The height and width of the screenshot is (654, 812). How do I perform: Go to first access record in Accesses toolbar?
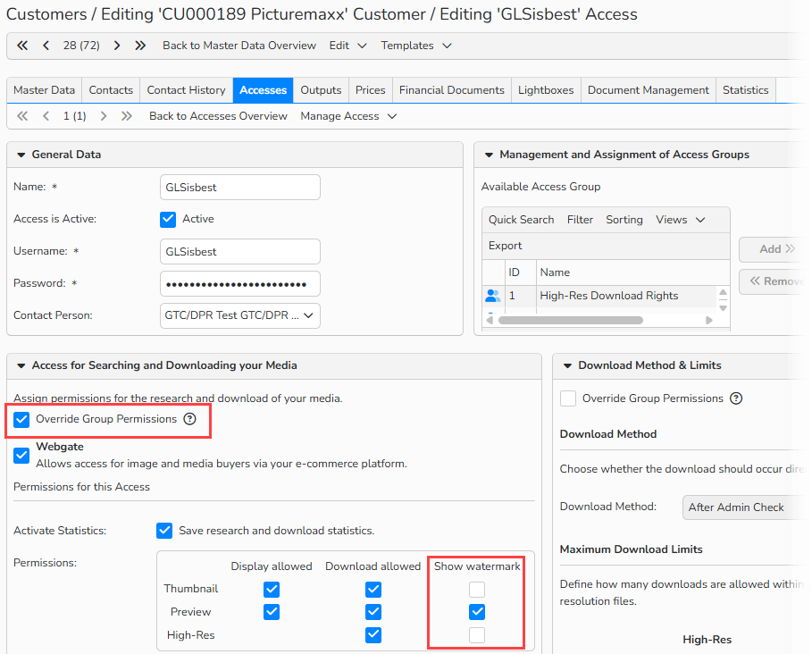(x=22, y=116)
